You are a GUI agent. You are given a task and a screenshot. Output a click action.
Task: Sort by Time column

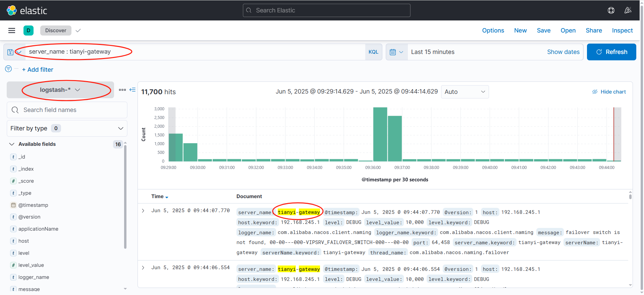[160, 196]
